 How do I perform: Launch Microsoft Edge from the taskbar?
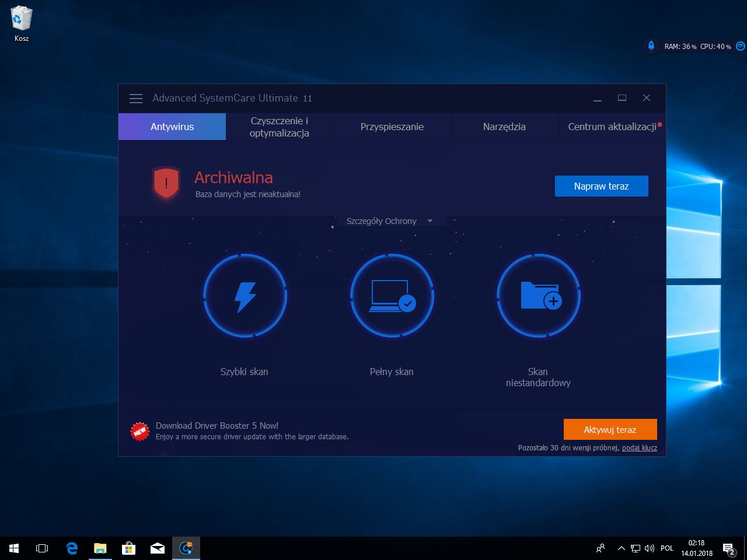72,548
